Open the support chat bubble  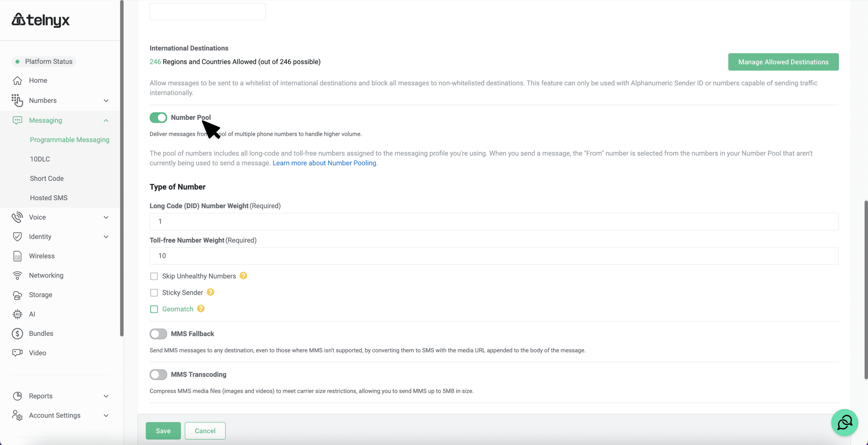(844, 422)
